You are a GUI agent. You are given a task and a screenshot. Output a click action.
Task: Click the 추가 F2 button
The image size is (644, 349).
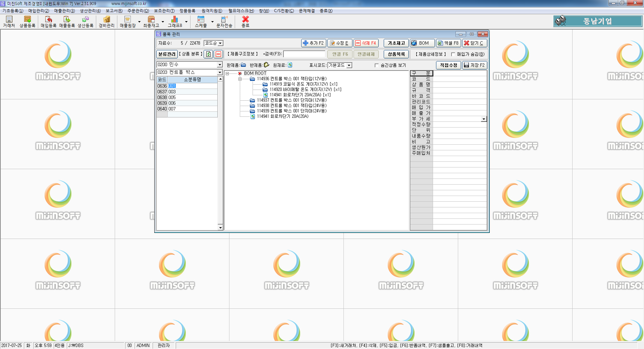(x=314, y=43)
